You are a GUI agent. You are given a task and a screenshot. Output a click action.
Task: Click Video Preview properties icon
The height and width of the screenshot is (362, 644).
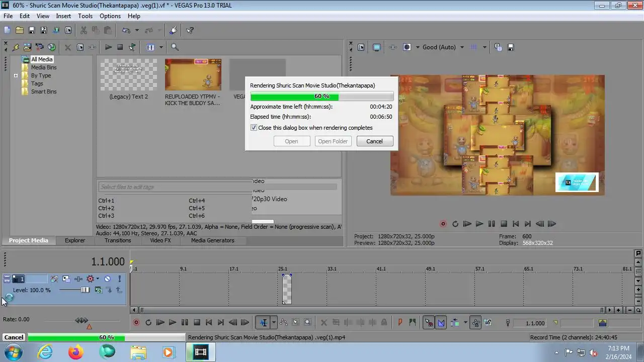(361, 47)
